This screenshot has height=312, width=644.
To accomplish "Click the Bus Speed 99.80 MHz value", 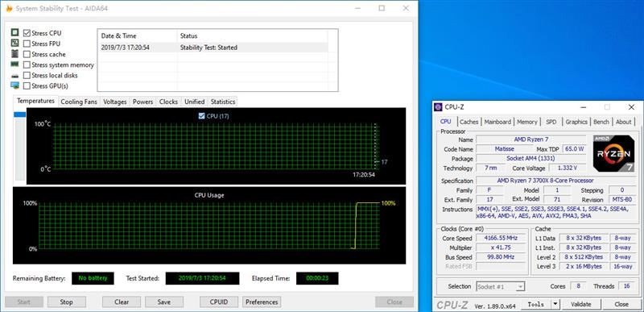I will [x=500, y=257].
